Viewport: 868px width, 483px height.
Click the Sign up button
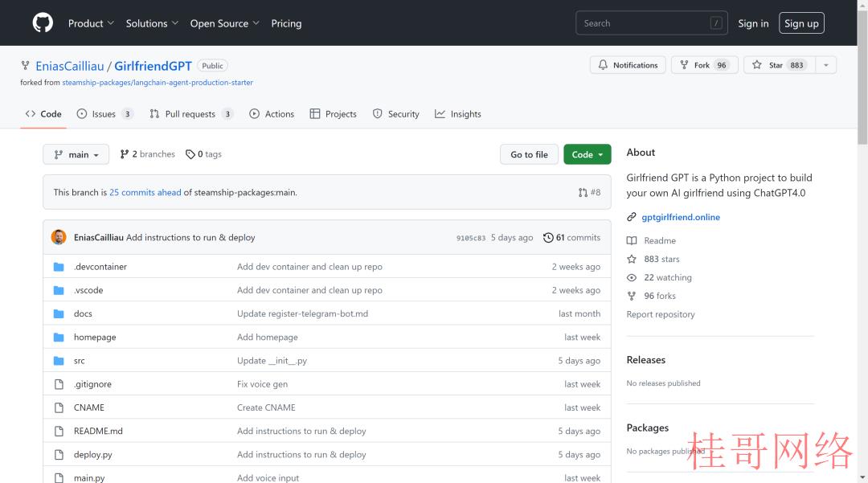coord(801,23)
